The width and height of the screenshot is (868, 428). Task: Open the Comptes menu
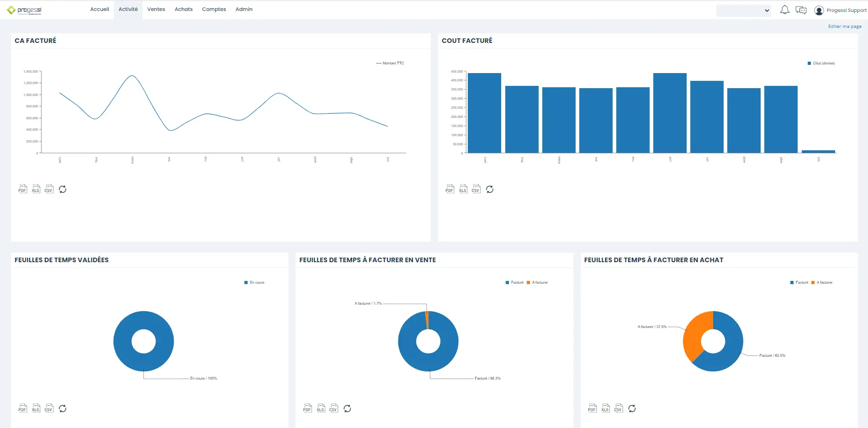tap(214, 10)
